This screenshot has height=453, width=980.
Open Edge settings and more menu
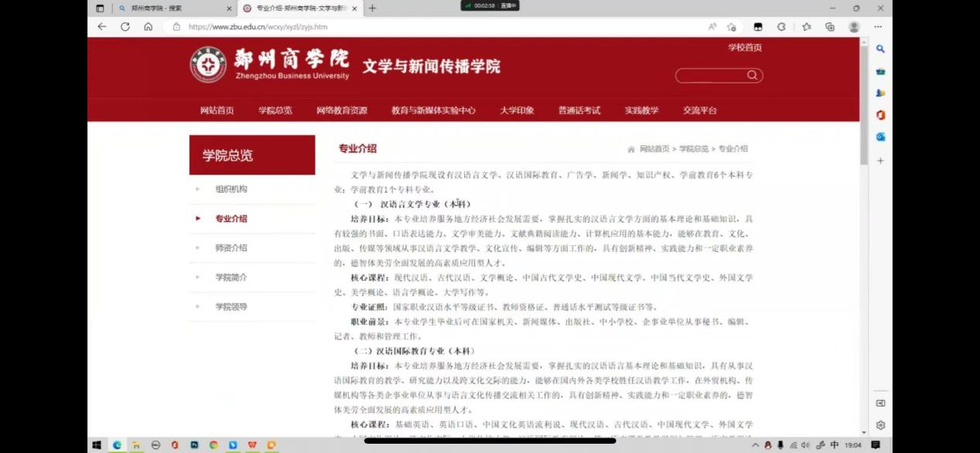click(878, 26)
